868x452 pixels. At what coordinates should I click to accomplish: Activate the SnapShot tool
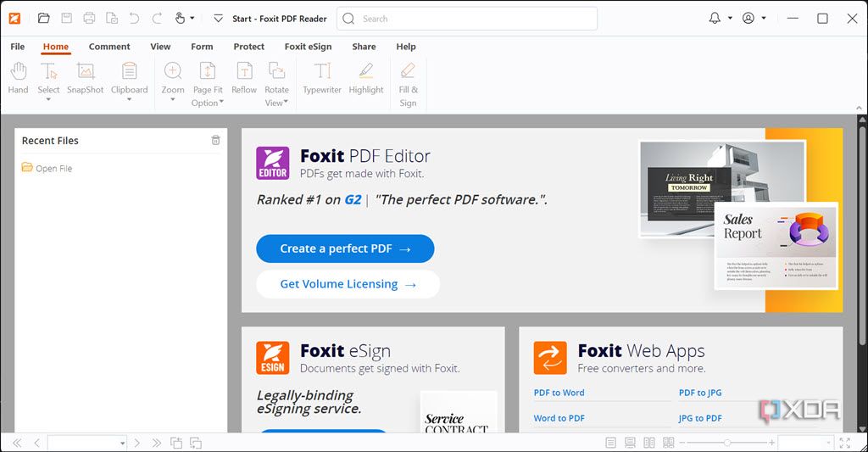tap(86, 78)
